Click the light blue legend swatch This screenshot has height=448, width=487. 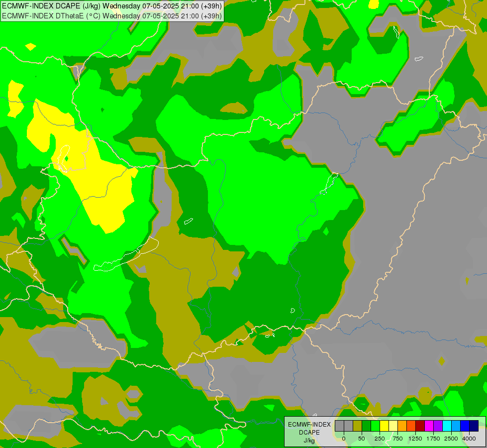pos(456,426)
